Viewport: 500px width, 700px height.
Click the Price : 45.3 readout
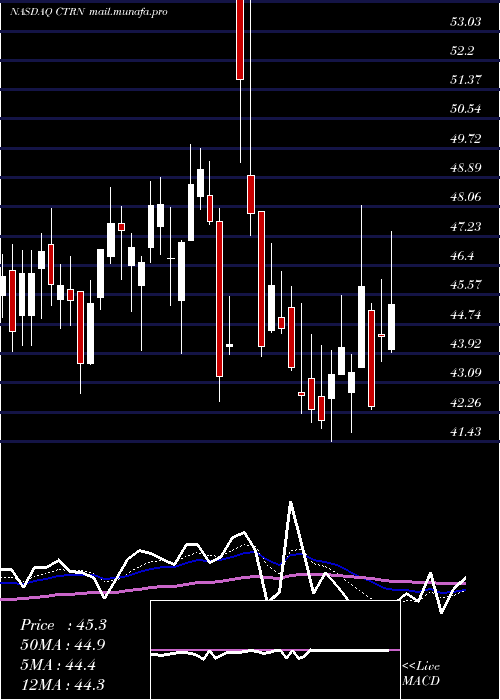pyautogui.click(x=63, y=625)
